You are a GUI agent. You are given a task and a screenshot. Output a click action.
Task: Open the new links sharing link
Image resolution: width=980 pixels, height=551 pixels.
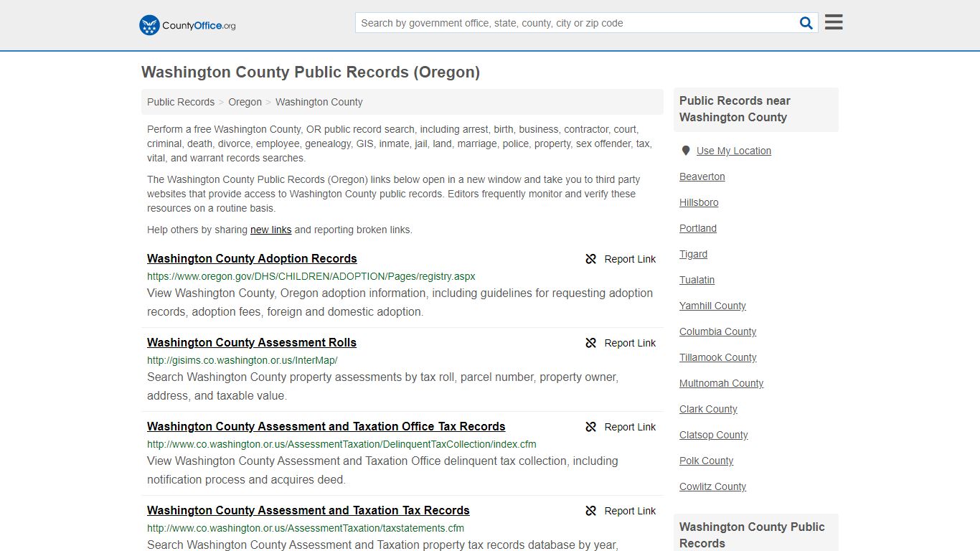point(270,230)
